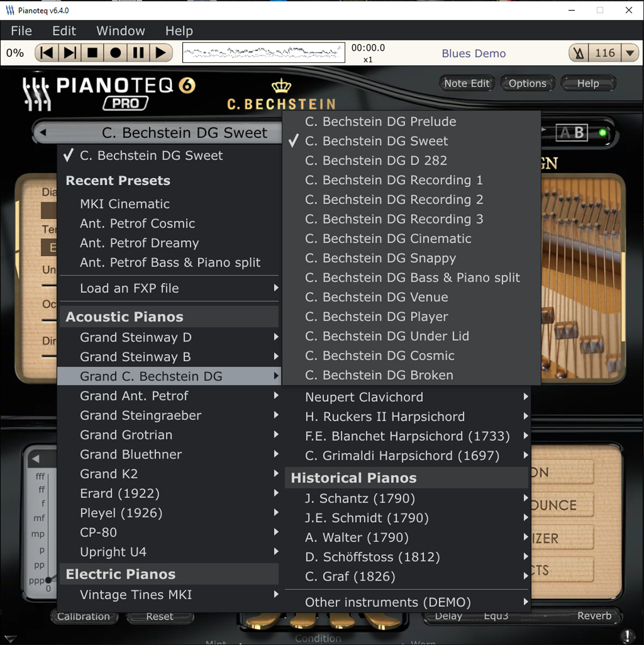Expand Neupert Clavichord submenu
The image size is (644, 645).
407,397
